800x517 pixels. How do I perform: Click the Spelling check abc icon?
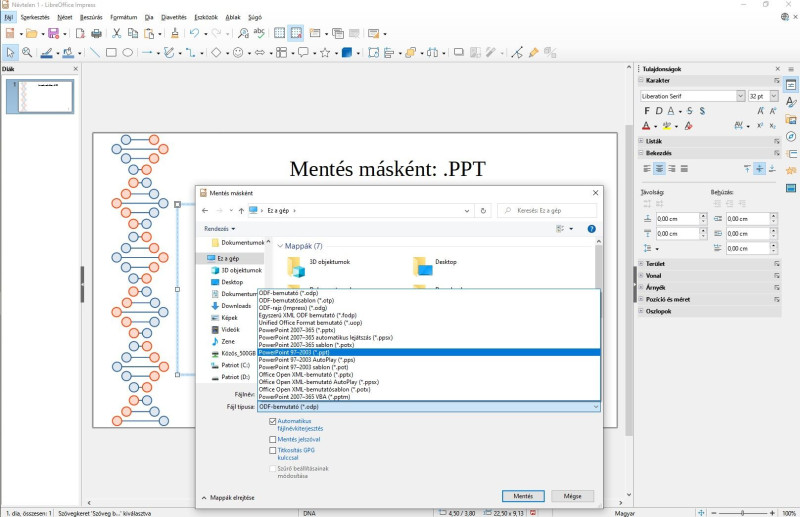pos(259,34)
